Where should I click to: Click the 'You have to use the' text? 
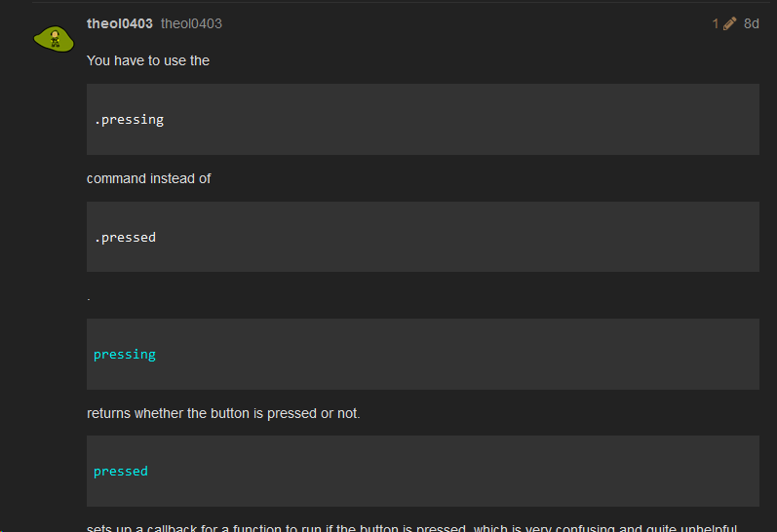pyautogui.click(x=148, y=60)
